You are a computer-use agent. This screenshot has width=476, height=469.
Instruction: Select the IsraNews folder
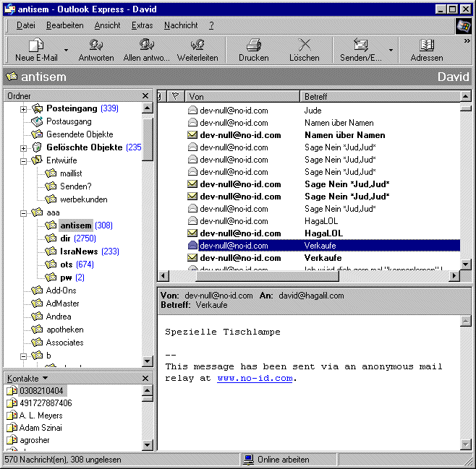pos(80,251)
